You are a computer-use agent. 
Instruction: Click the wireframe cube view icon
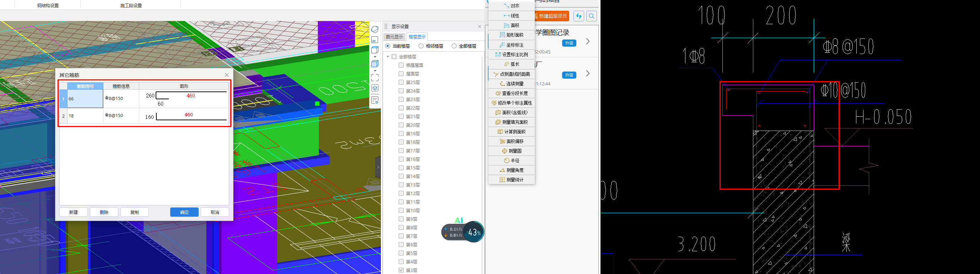coord(375,50)
